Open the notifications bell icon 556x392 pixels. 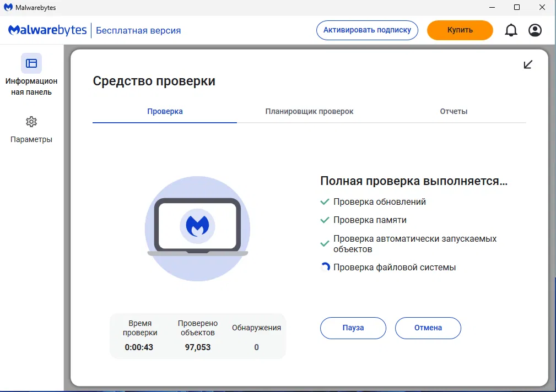[x=511, y=30]
